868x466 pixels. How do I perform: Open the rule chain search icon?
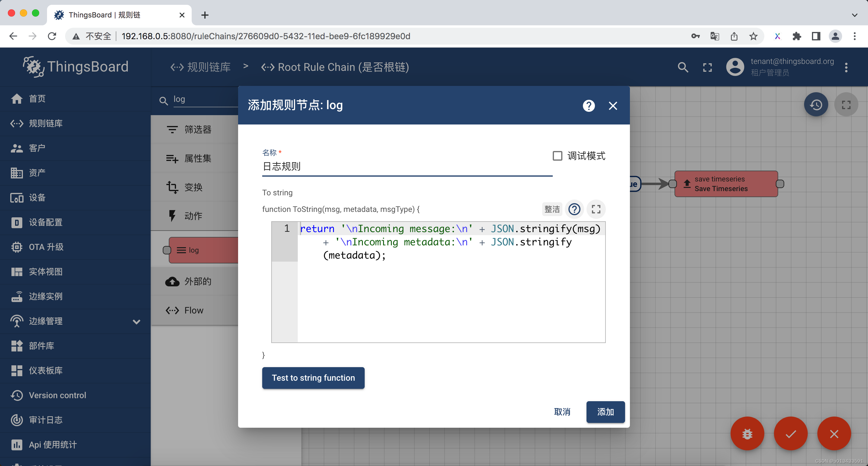coord(683,67)
